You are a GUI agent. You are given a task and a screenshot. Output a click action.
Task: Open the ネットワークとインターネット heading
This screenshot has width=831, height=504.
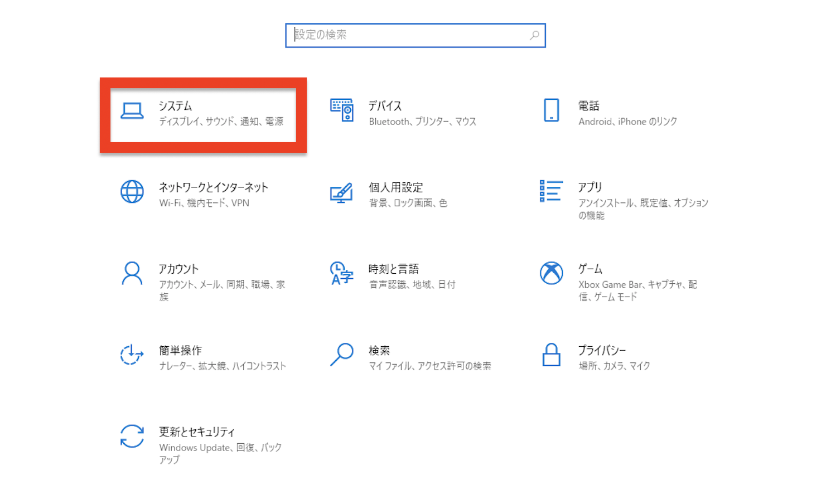click(214, 187)
